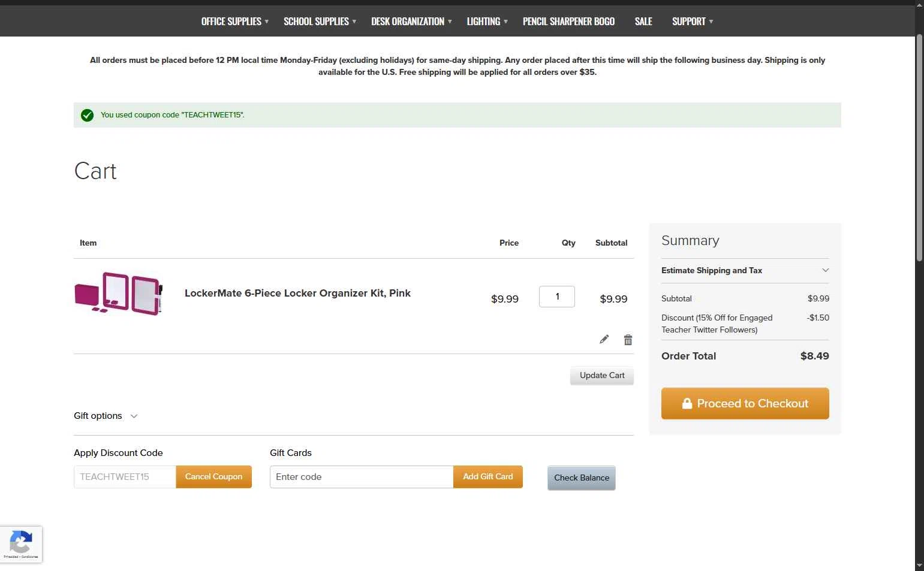Click the discount amount -$1.50

(818, 318)
